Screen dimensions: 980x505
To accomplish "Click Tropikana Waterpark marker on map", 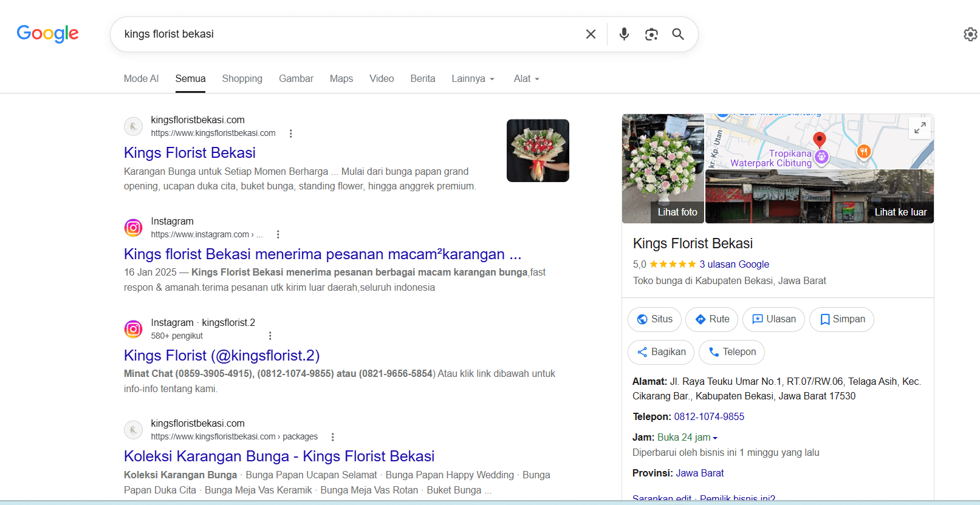I will tap(822, 157).
